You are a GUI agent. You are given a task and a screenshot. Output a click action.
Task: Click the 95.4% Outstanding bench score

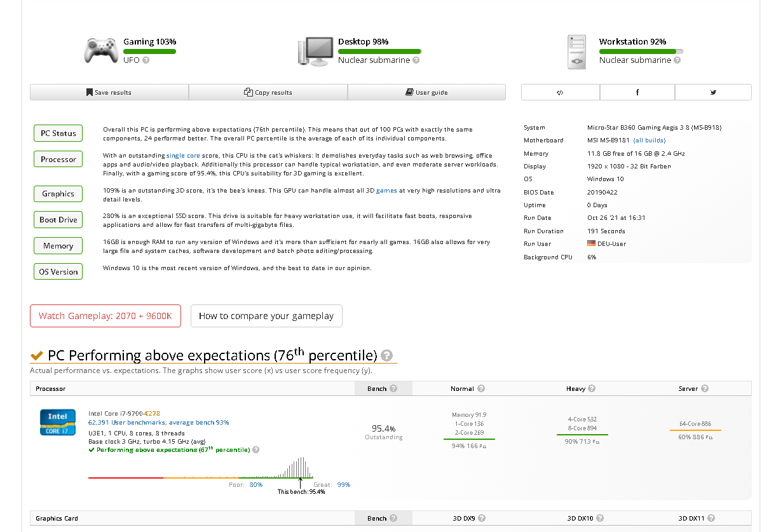coord(384,432)
